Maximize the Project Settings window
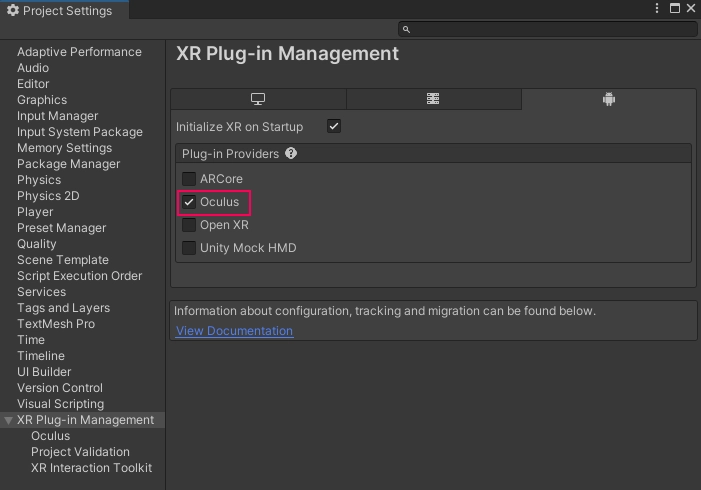The width and height of the screenshot is (701, 490). [675, 8]
